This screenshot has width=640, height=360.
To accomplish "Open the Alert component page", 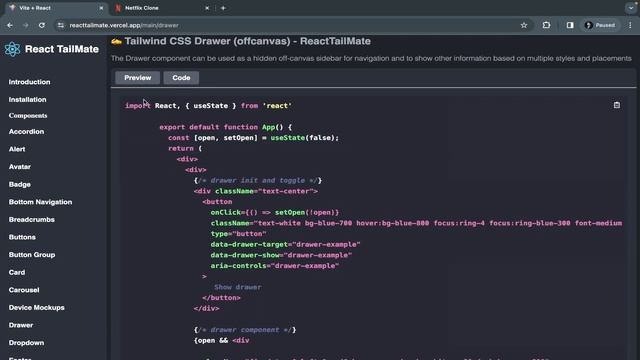I will pos(17,149).
